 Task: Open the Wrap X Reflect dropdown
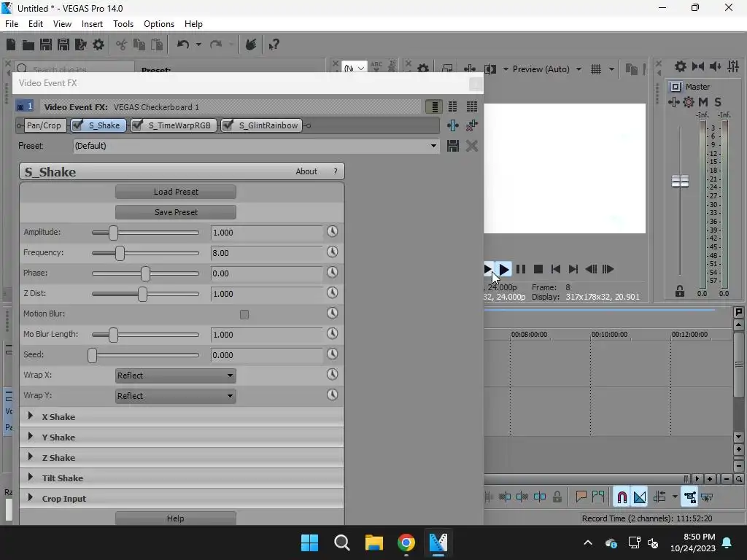tap(176, 376)
